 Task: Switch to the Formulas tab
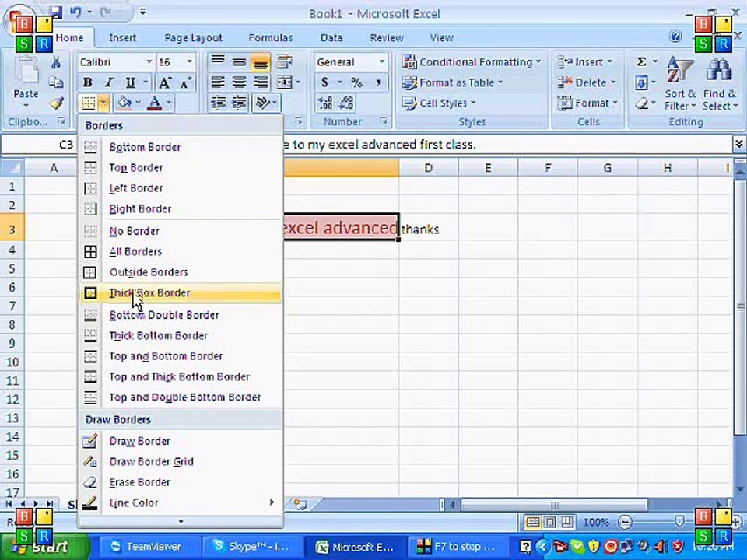pyautogui.click(x=271, y=37)
